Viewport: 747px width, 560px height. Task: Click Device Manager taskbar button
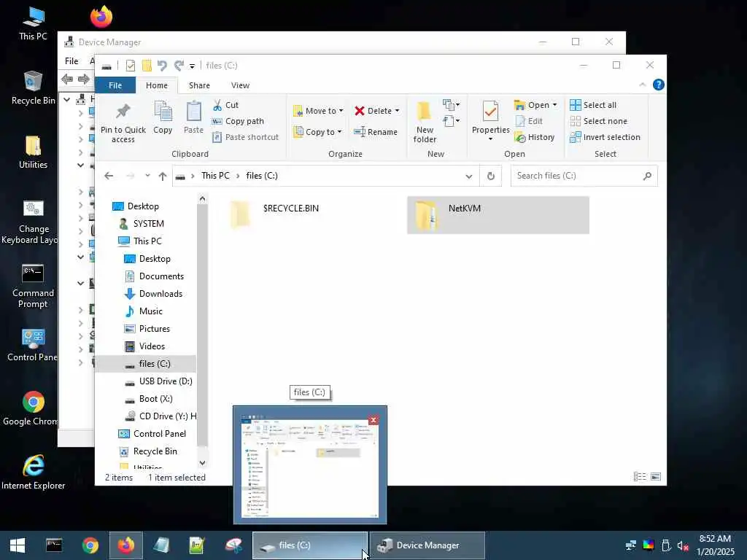tap(427, 545)
